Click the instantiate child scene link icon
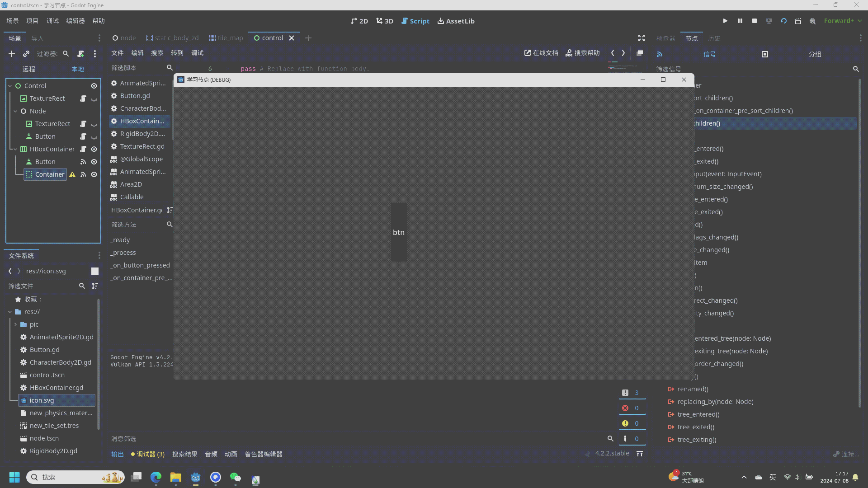868x488 pixels. click(x=26, y=54)
